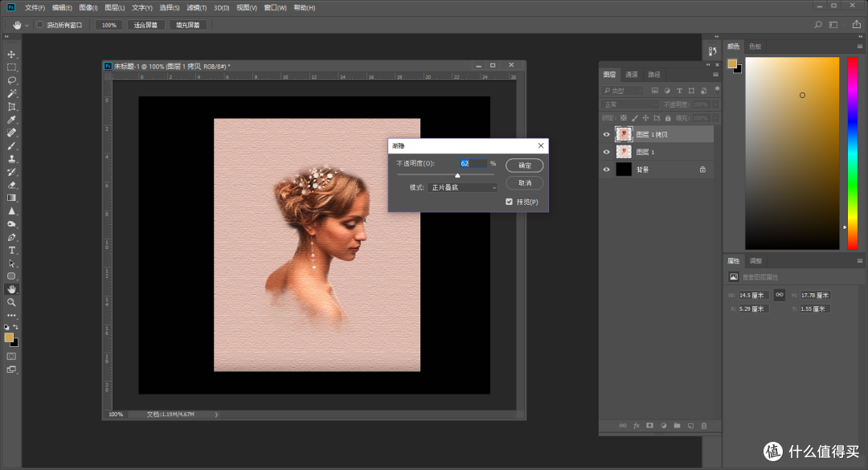Select the Lasso tool
This screenshot has width=868, height=470.
11,81
